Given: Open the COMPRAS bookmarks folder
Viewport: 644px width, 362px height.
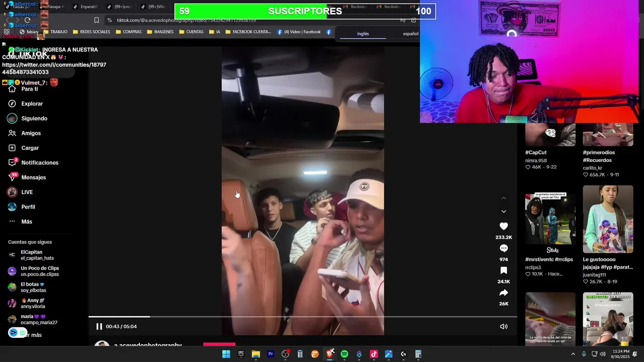Looking at the screenshot, I should pyautogui.click(x=128, y=32).
